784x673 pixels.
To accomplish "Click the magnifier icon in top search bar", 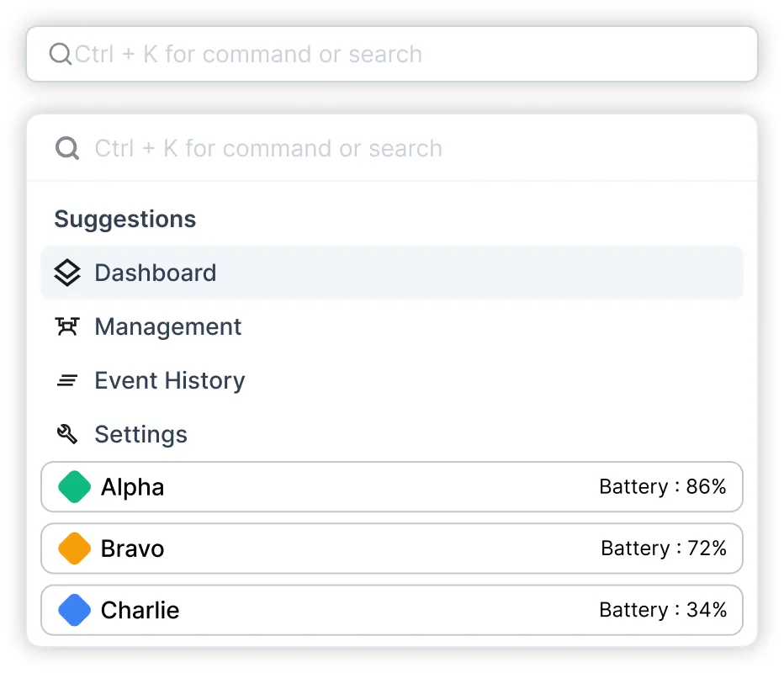I will click(61, 55).
